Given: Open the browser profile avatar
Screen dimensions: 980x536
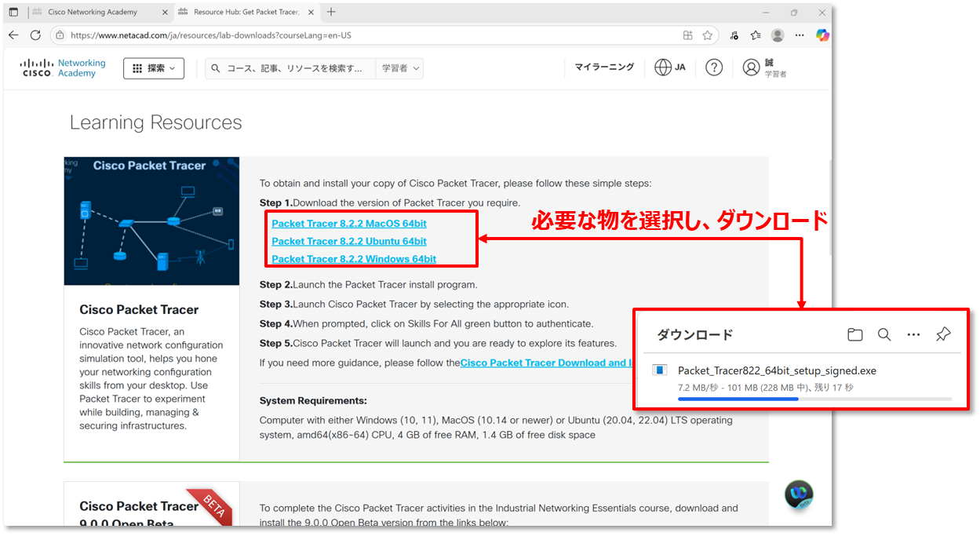Looking at the screenshot, I should 778,35.
